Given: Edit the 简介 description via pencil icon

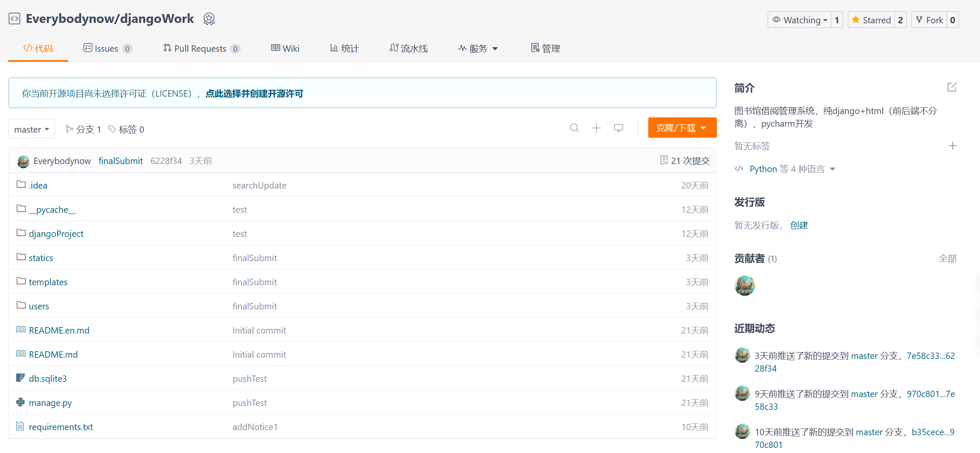Looking at the screenshot, I should point(952,87).
